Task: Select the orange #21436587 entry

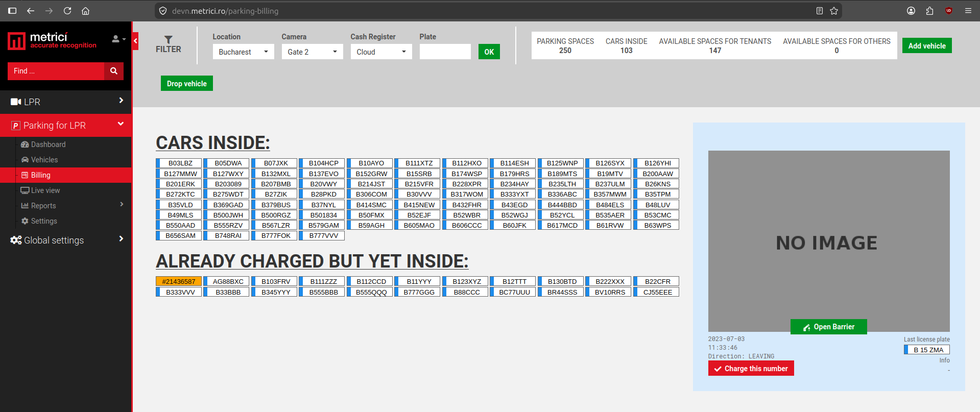Action: [x=179, y=281]
